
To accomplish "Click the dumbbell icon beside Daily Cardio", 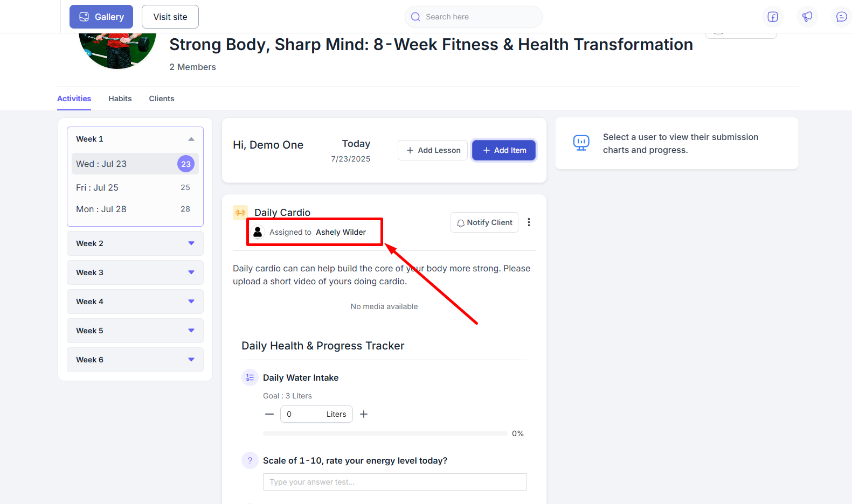I will pyautogui.click(x=240, y=213).
